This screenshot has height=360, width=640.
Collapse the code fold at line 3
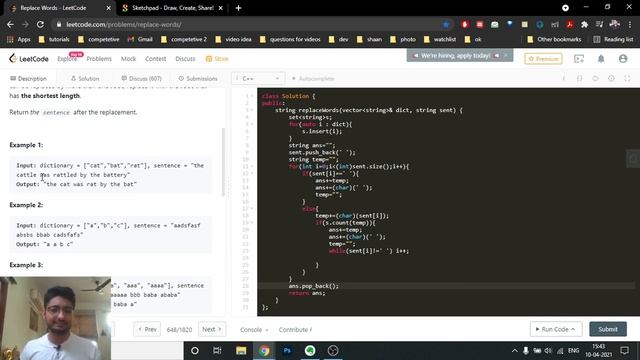point(252,110)
